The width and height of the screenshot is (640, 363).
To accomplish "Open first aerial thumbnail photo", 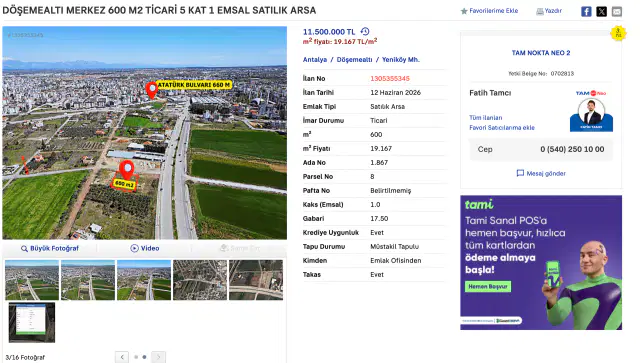I will [x=32, y=280].
